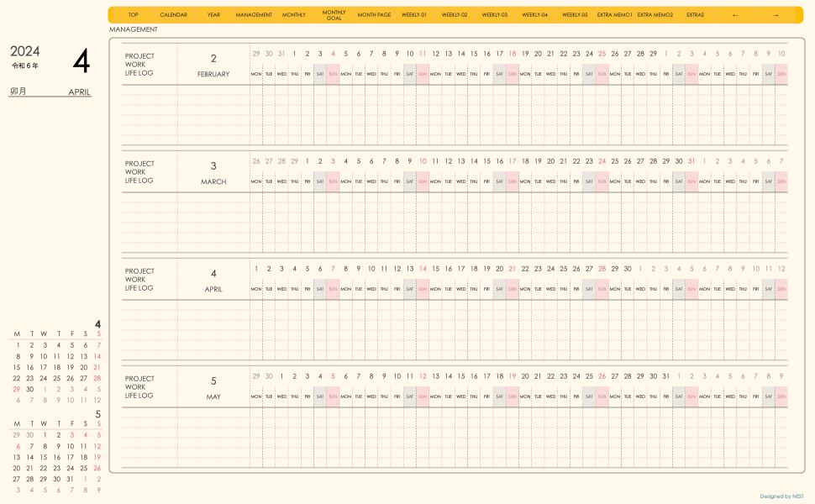Click the MAY month label in timeline

pyautogui.click(x=213, y=396)
